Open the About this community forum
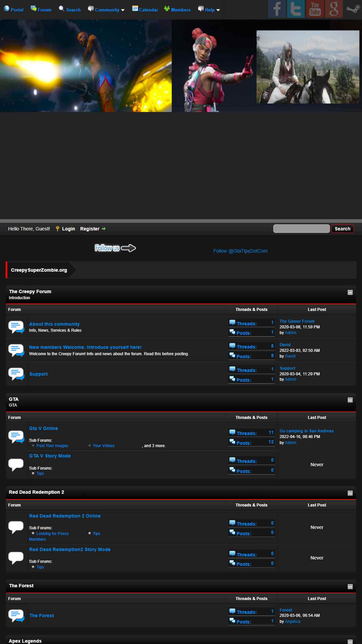Image resolution: width=362 pixels, height=644 pixels. [x=54, y=324]
